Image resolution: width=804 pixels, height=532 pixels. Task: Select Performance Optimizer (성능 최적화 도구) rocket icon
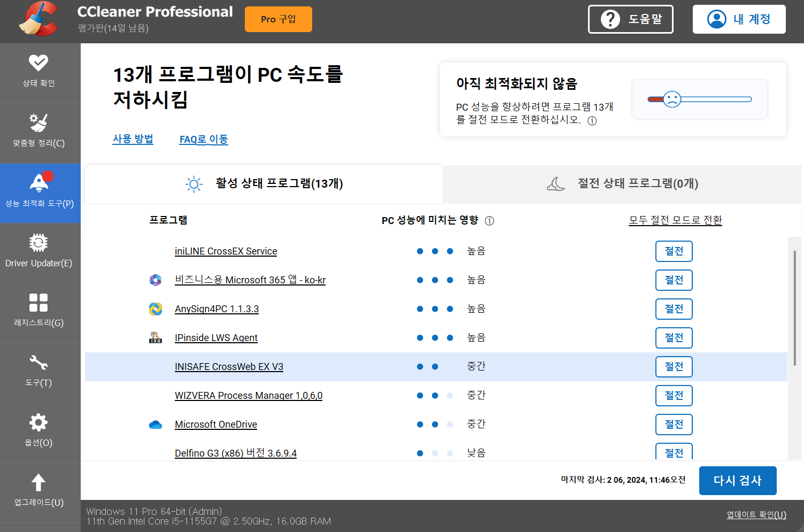pyautogui.click(x=38, y=183)
